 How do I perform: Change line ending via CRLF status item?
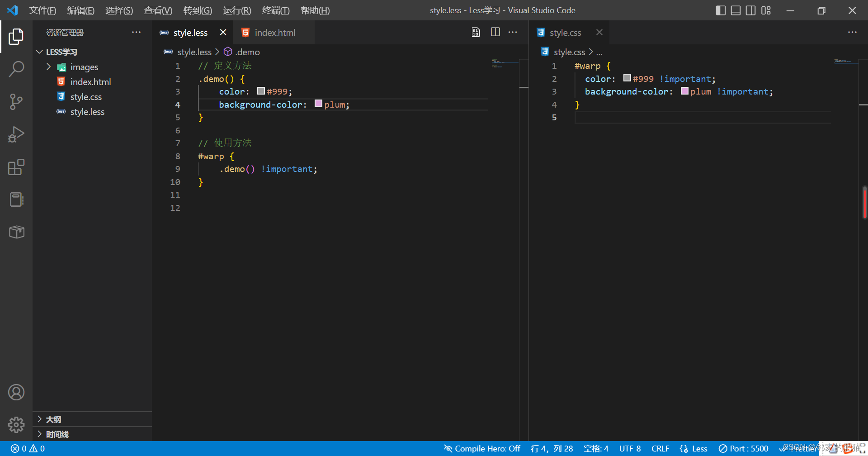tap(660, 448)
